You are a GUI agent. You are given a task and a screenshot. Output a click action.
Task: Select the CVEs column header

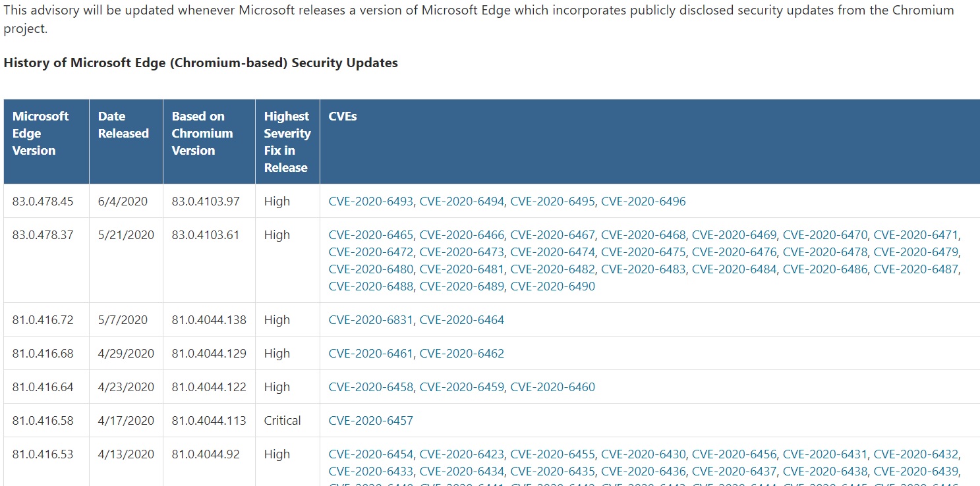650,142
